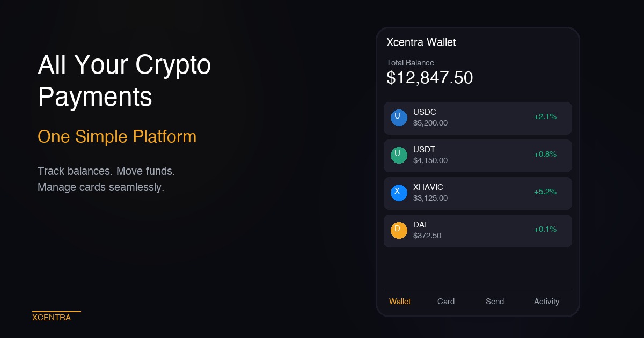The width and height of the screenshot is (644, 338).
Task: View the Activity section
Action: pyautogui.click(x=546, y=302)
